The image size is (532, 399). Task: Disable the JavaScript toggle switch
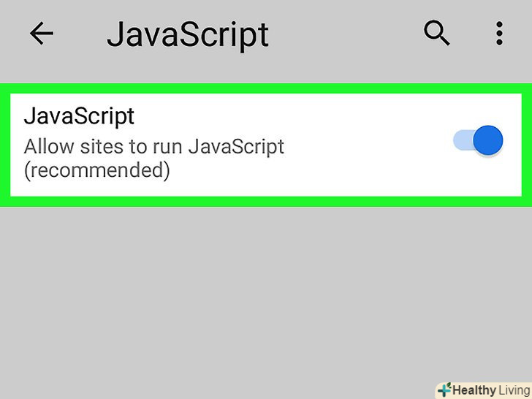[479, 140]
